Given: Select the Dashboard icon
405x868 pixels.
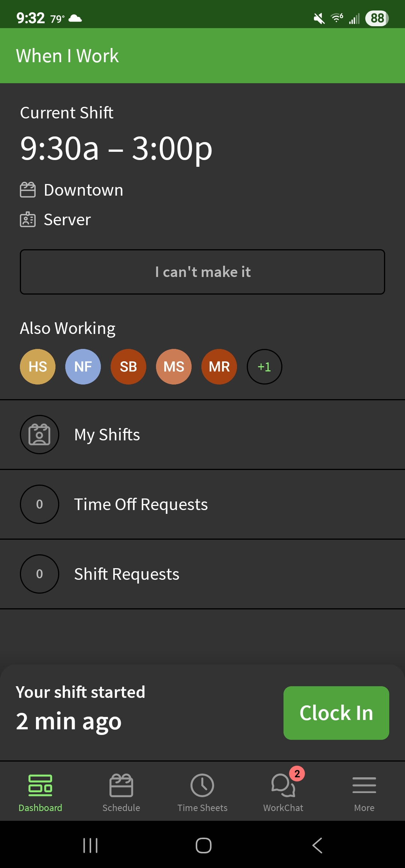Looking at the screenshot, I should (39, 785).
